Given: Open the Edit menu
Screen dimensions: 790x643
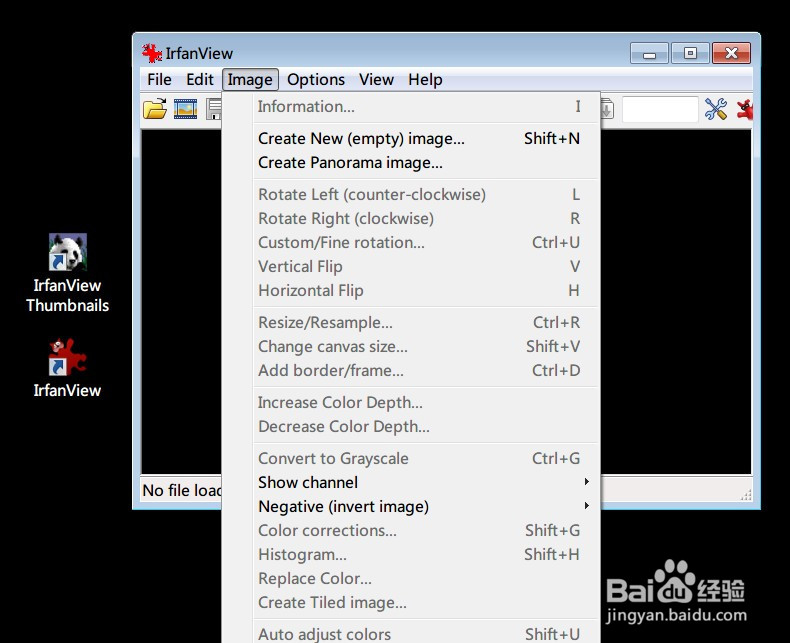Looking at the screenshot, I should point(200,80).
